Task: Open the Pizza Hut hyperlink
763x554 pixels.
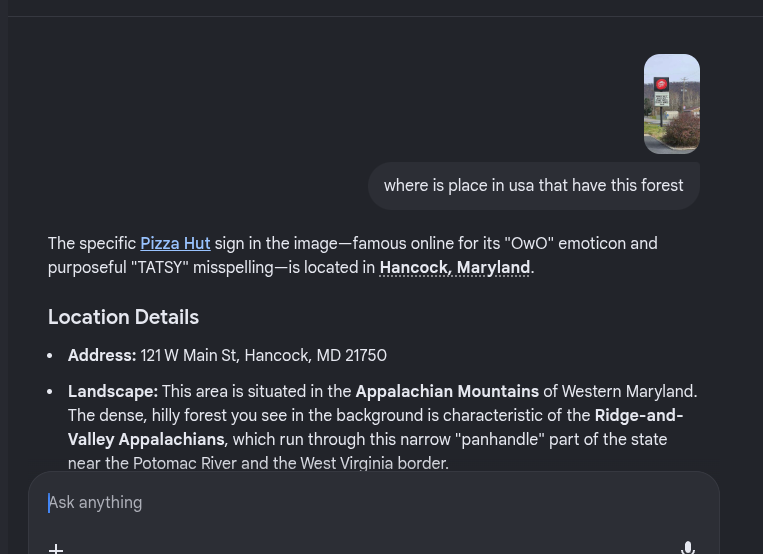Action: (x=175, y=244)
